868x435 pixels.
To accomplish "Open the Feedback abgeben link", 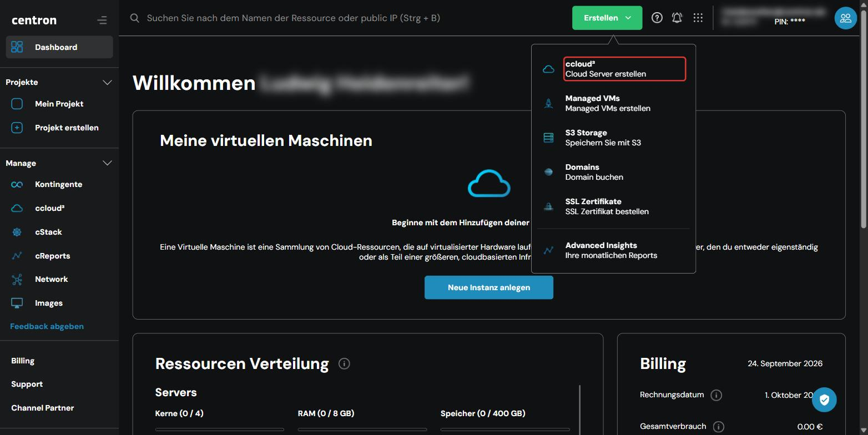I will click(47, 326).
